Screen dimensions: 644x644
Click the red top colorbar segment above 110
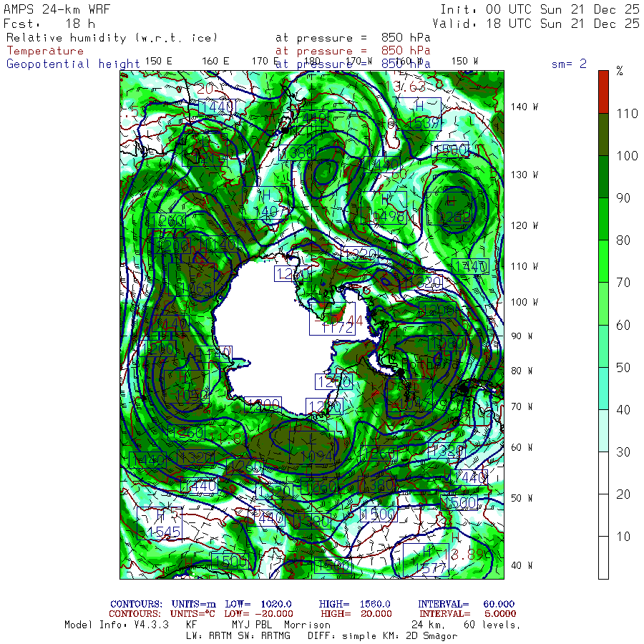[603, 91]
